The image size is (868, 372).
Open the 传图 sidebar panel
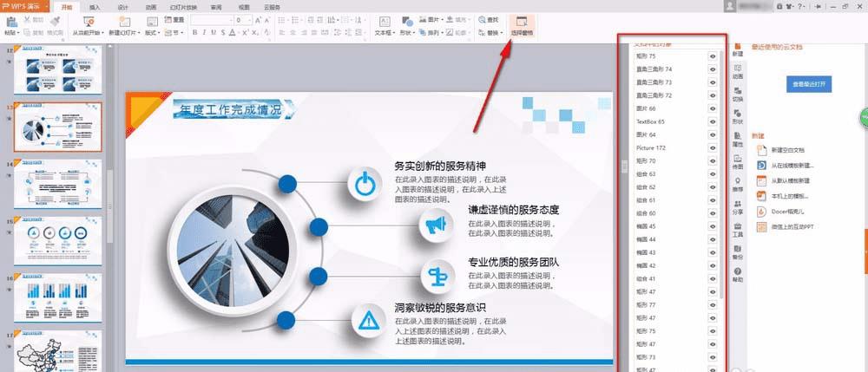pos(737,161)
